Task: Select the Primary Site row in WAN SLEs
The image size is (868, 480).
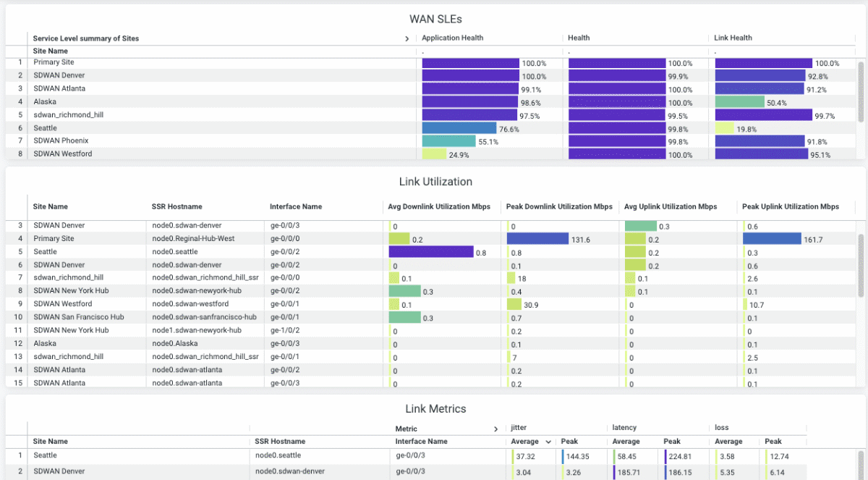Action: point(53,63)
